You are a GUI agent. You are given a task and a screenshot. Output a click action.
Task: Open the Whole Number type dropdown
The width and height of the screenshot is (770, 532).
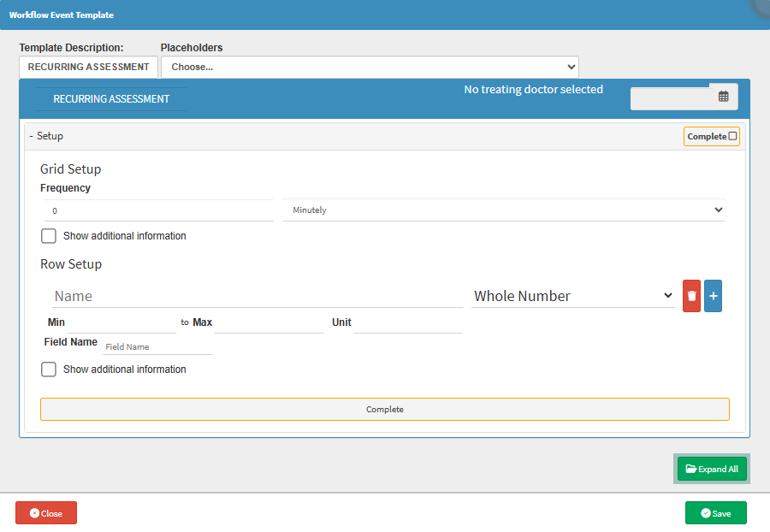coord(573,296)
